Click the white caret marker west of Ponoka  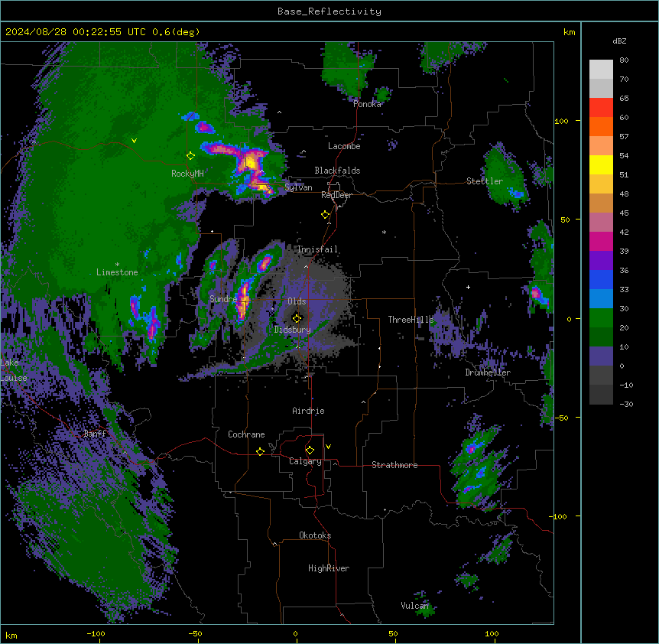pyautogui.click(x=279, y=112)
